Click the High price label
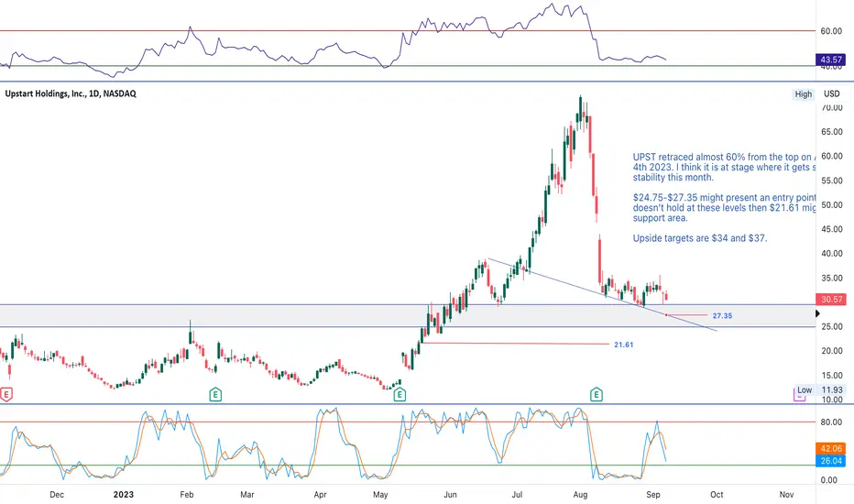 [804, 94]
